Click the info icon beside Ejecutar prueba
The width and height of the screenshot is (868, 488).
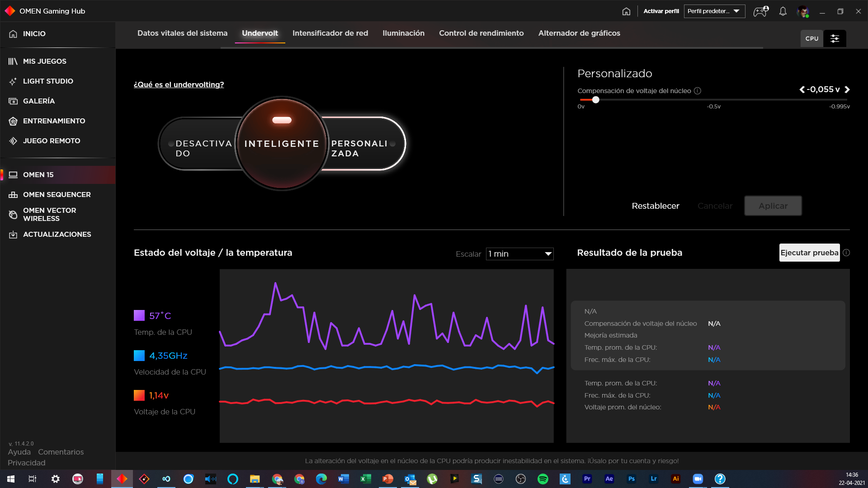(x=846, y=253)
